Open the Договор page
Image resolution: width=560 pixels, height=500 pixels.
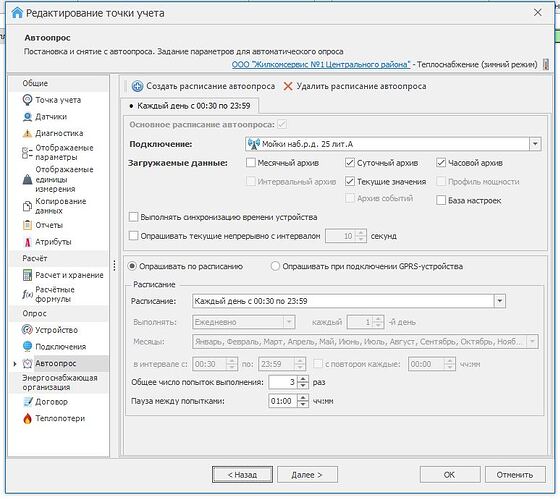(x=51, y=402)
